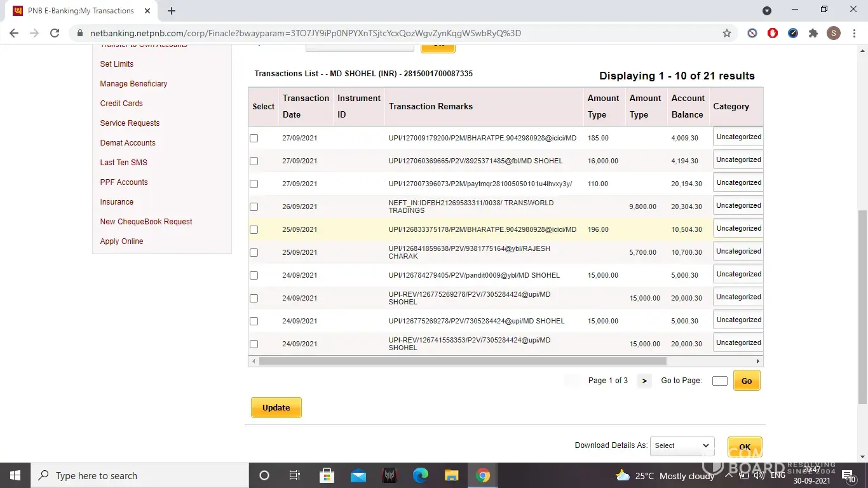Click the Microsoft Store taskbar icon
The height and width of the screenshot is (488, 868).
pyautogui.click(x=327, y=475)
